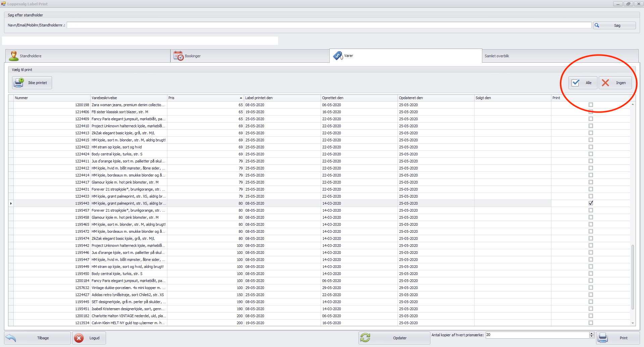Click the magnifier Søg search button

[614, 25]
